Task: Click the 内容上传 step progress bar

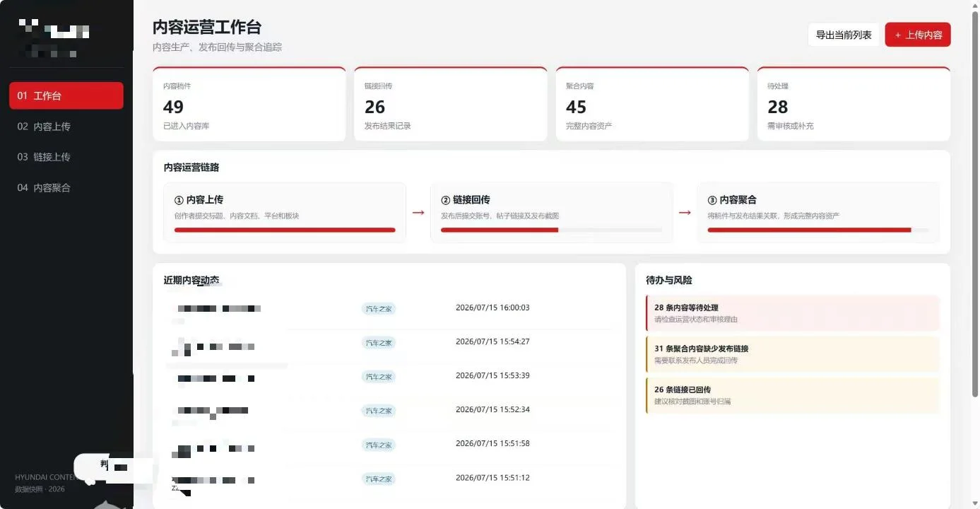Action: [x=285, y=230]
